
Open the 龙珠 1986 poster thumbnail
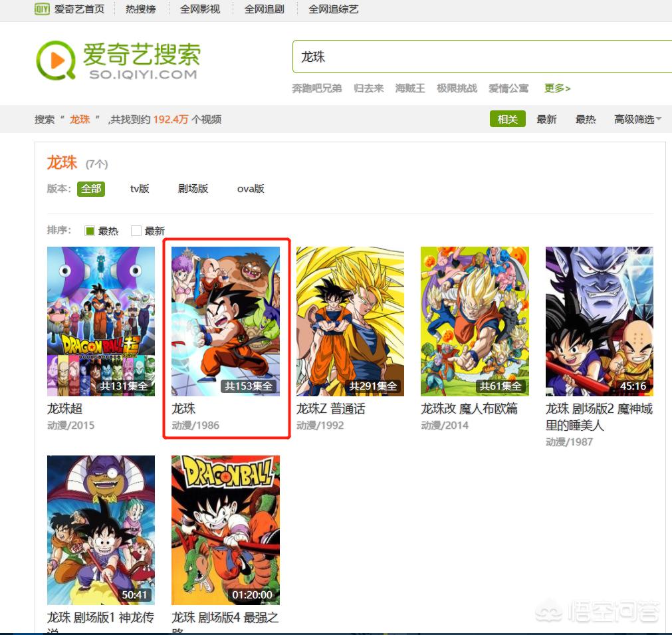[225, 321]
